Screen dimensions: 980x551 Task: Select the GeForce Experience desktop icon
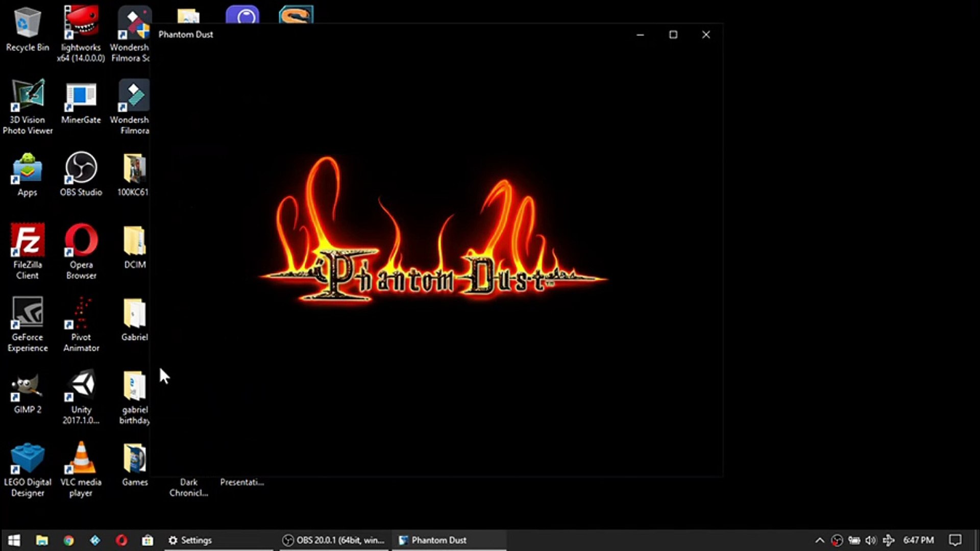28,324
